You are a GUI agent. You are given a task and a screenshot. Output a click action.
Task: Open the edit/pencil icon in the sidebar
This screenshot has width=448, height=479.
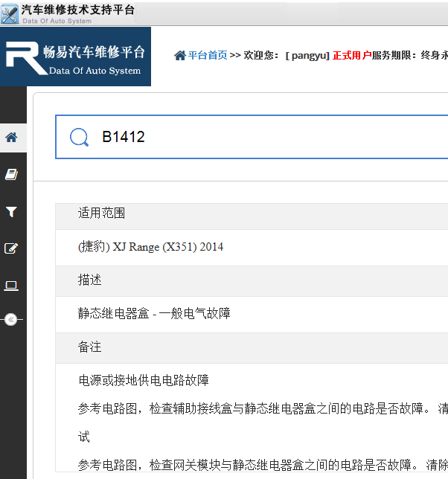(11, 248)
